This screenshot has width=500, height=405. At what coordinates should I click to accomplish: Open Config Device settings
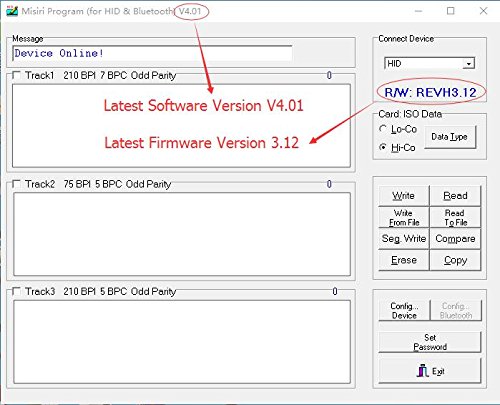pyautogui.click(x=404, y=310)
